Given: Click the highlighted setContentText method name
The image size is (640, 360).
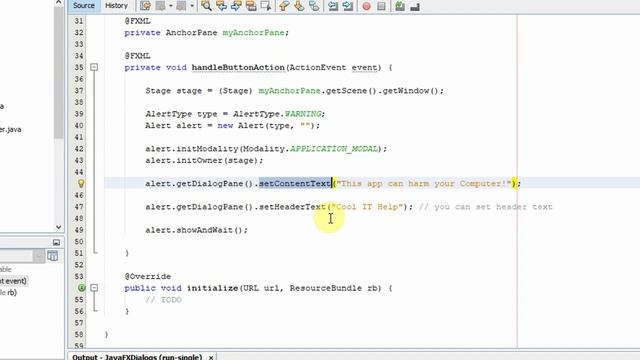Looking at the screenshot, I should tap(295, 184).
